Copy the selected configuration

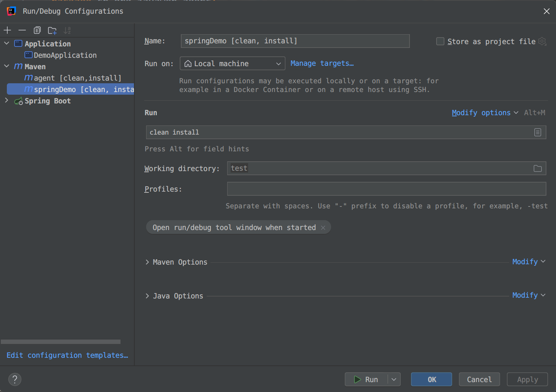coord(37,30)
